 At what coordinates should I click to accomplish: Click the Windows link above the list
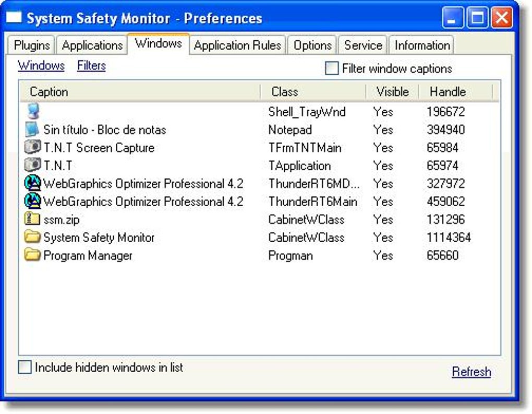coord(41,65)
